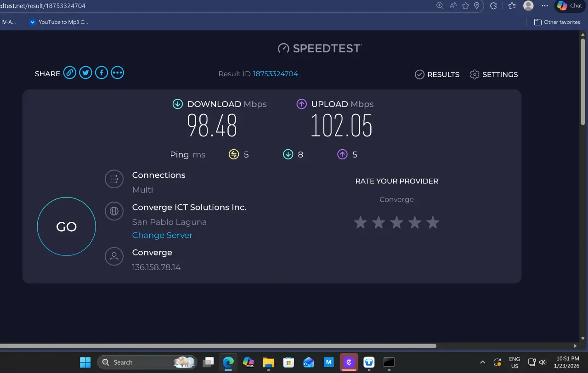
Task: Rate provider two stars
Action: tap(379, 223)
